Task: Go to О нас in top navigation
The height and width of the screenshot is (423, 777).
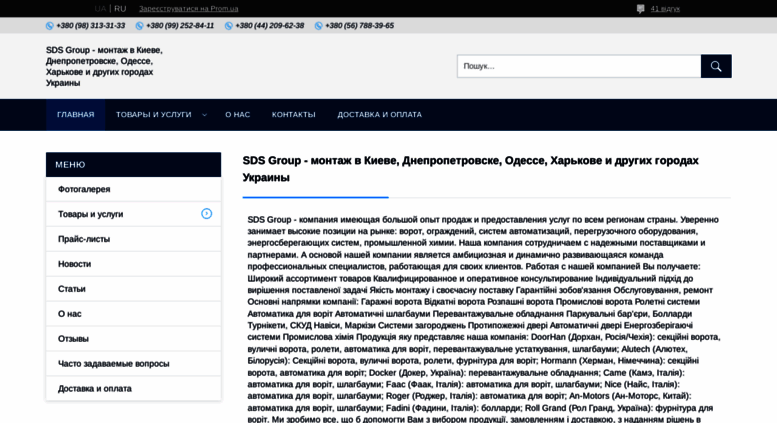Action: tap(238, 114)
